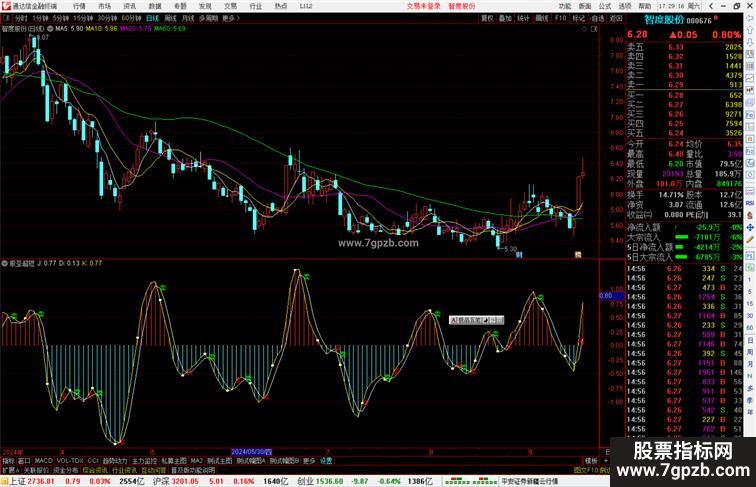Click the MA2 indicator tab
Screen dimensions: 756x487
pyautogui.click(x=196, y=461)
